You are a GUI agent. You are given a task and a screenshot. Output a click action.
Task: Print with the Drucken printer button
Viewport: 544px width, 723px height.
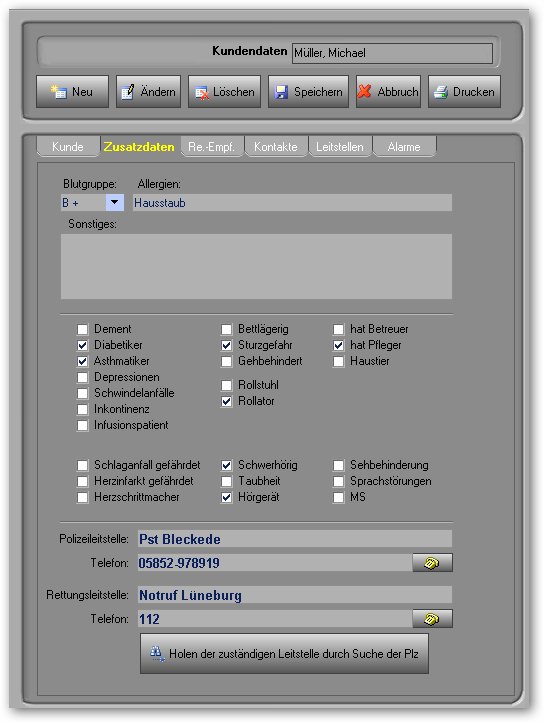(x=464, y=92)
